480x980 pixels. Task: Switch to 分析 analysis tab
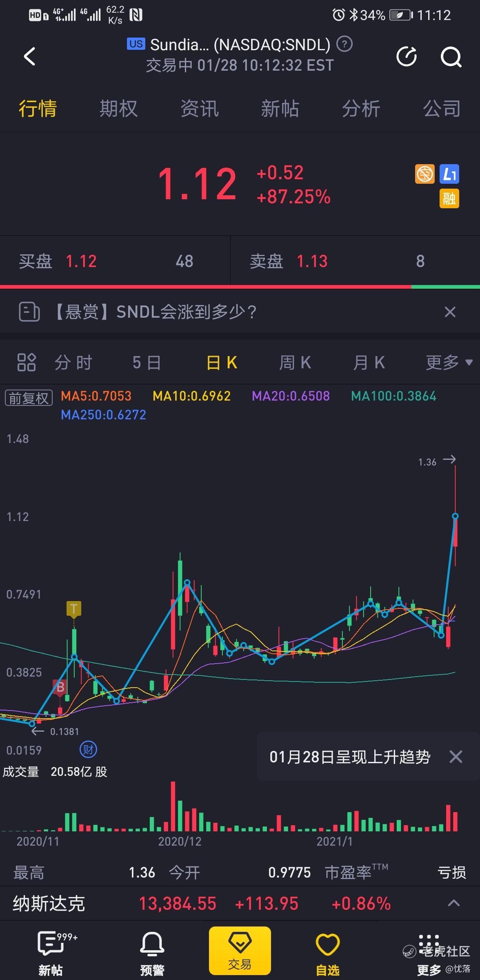pyautogui.click(x=361, y=109)
